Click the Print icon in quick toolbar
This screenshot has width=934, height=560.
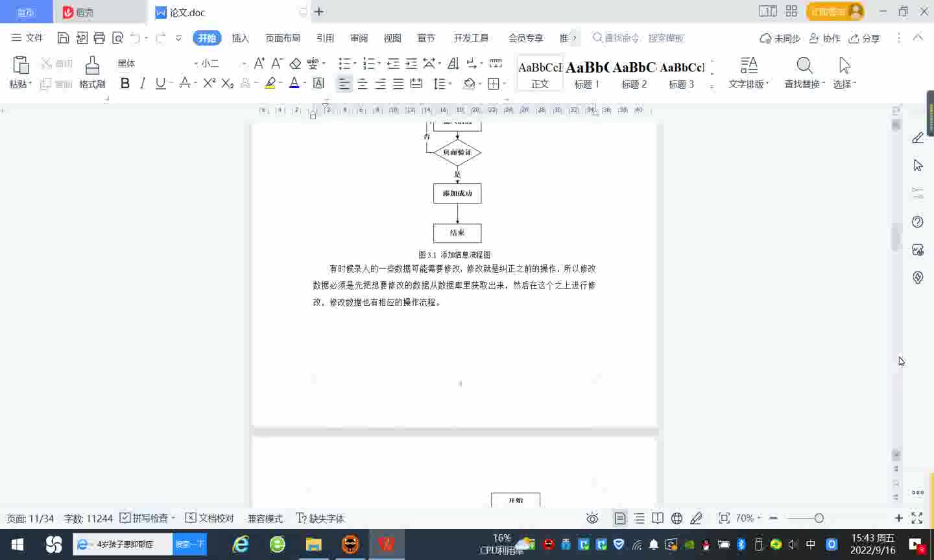(x=99, y=38)
